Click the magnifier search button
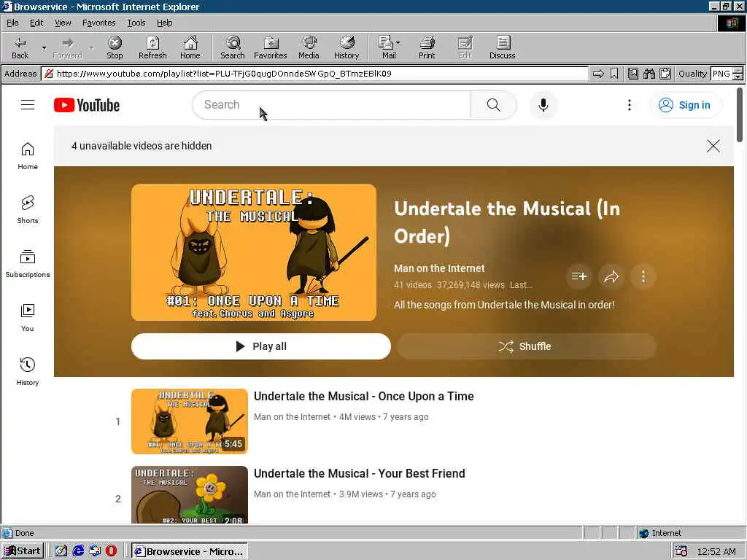This screenshot has height=560, width=747. 494,105
